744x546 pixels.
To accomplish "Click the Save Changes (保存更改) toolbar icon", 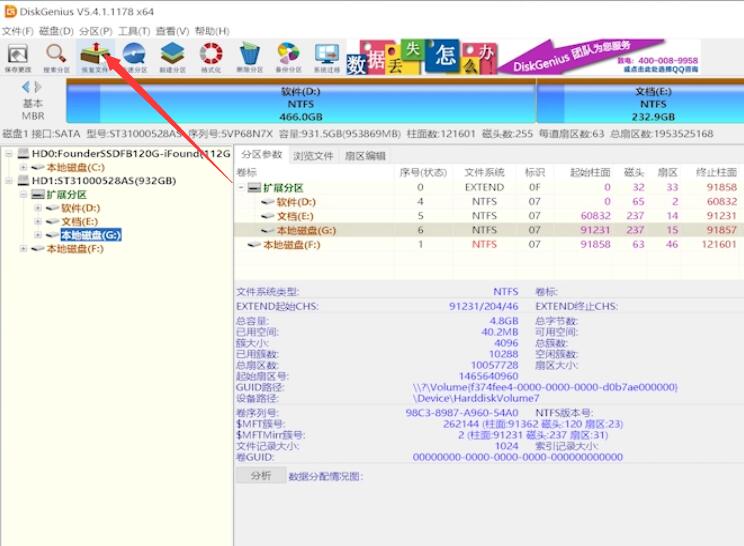I will [18, 57].
